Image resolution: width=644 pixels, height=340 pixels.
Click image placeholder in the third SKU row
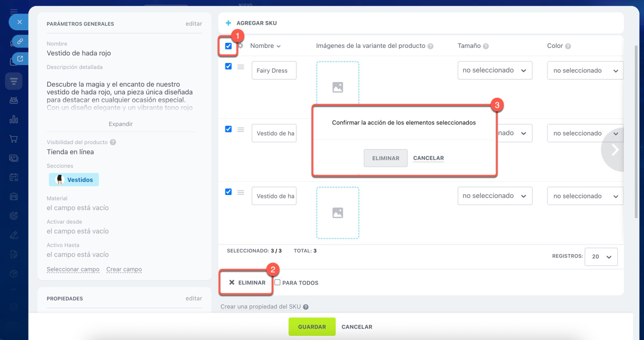click(x=338, y=213)
